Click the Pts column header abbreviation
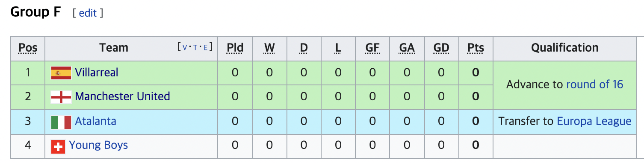Image resolution: width=644 pixels, height=163 pixels. point(476,48)
